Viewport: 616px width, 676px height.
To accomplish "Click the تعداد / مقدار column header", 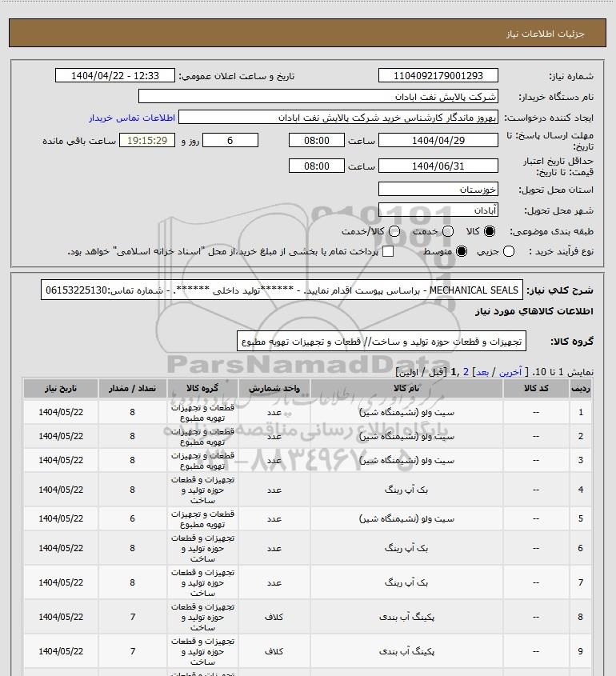I will (x=132, y=389).
